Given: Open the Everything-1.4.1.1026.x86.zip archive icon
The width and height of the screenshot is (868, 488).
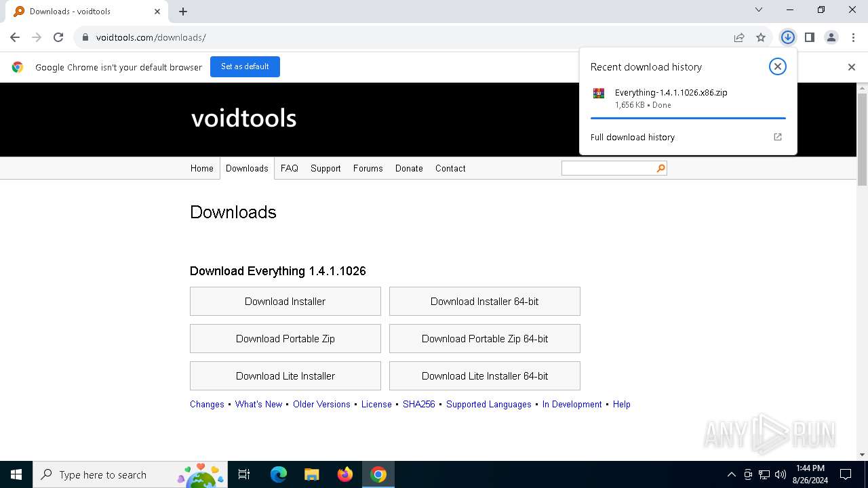Looking at the screenshot, I should (598, 94).
